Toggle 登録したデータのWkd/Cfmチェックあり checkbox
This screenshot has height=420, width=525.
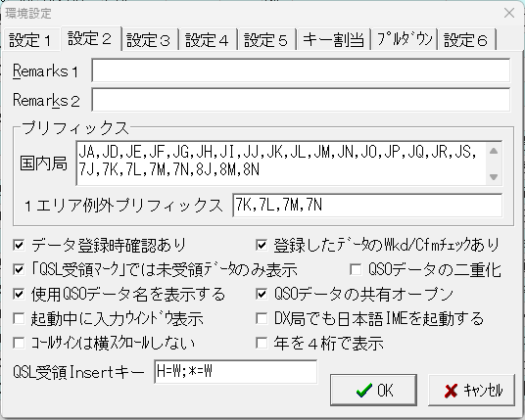tap(262, 245)
